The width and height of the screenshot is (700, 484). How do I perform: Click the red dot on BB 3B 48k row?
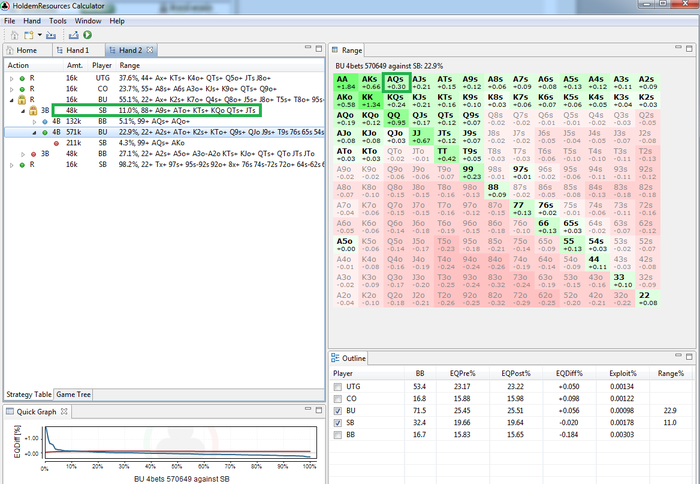coord(33,154)
